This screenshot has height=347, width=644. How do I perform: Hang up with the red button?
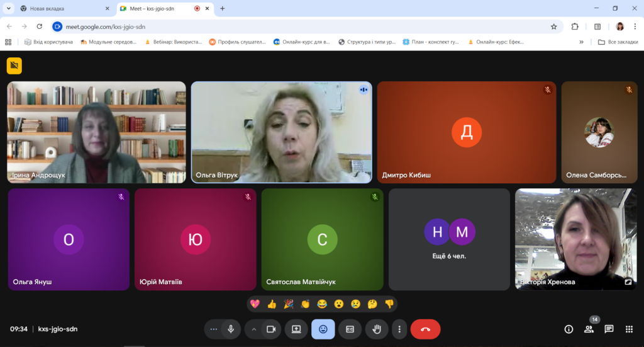(425, 329)
